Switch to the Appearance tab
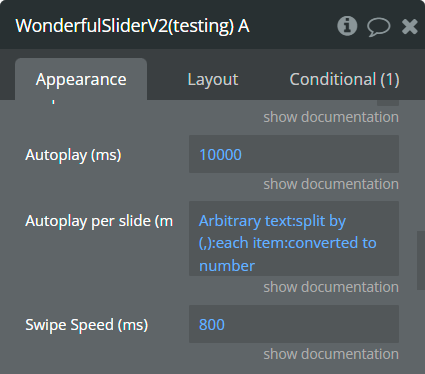 (81, 79)
